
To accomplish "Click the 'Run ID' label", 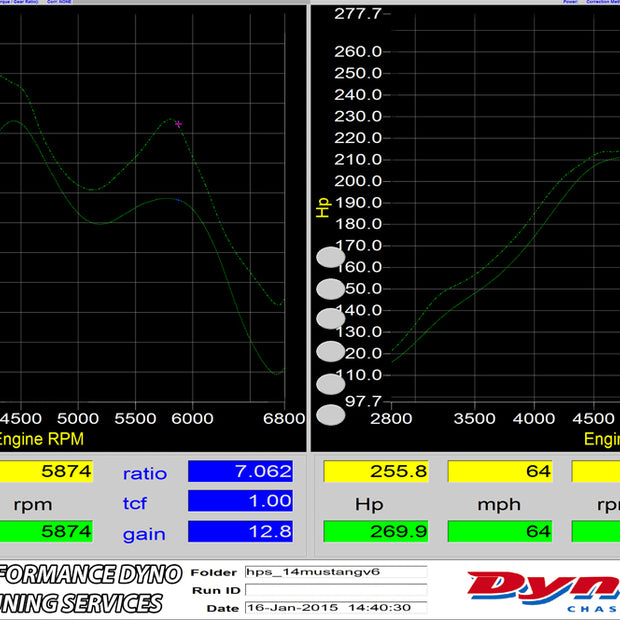I will [216, 590].
